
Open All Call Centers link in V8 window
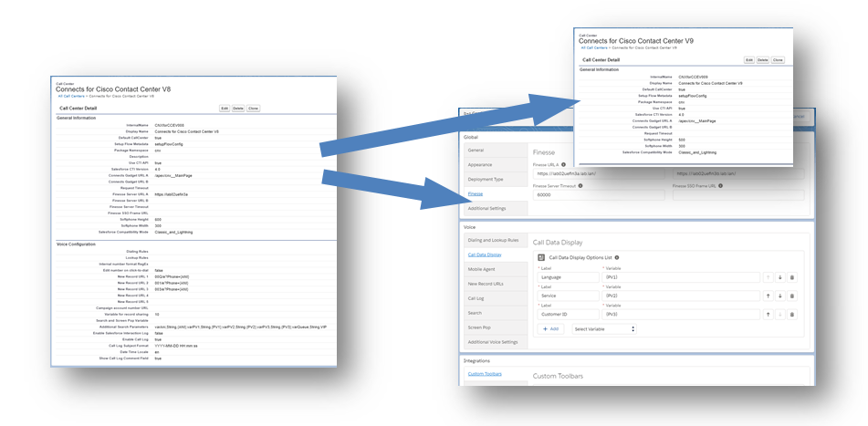[x=71, y=97]
